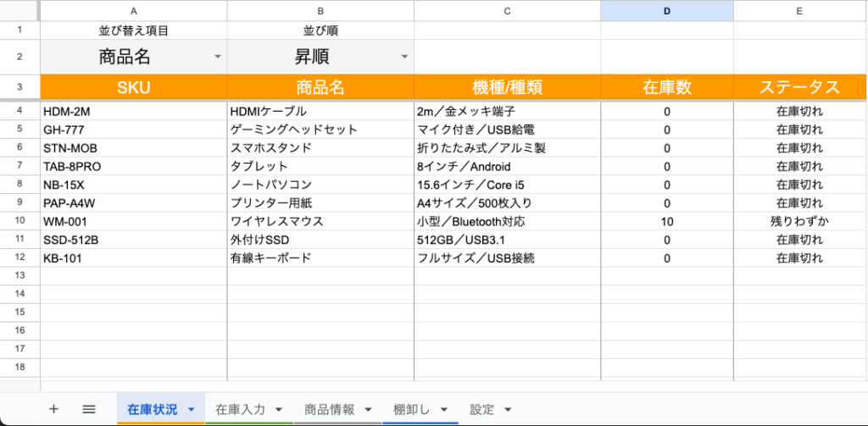The width and height of the screenshot is (868, 426).
Task: Expand the 在庫状況 tab menu arrow
Action: pos(191,410)
